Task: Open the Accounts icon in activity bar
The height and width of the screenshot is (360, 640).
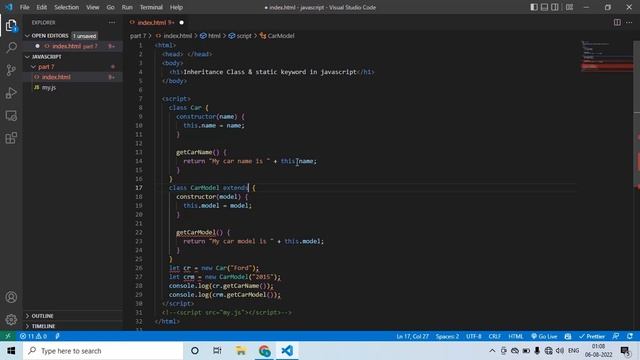Action: click(x=11, y=297)
